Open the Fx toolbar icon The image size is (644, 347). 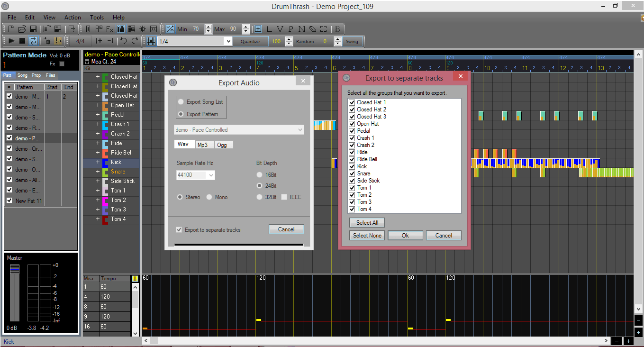(110, 29)
